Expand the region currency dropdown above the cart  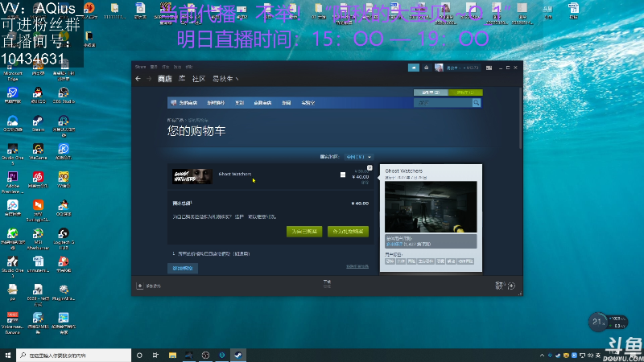click(x=358, y=157)
